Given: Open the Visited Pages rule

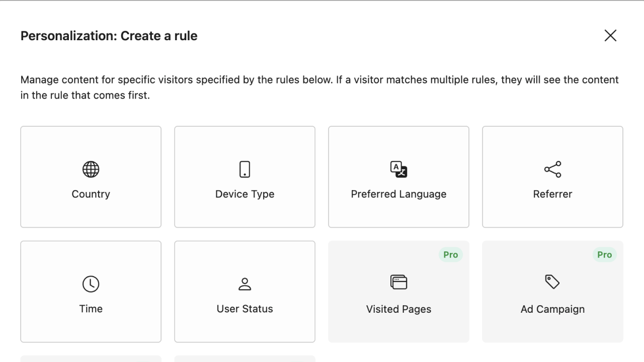Looking at the screenshot, I should coord(398,291).
